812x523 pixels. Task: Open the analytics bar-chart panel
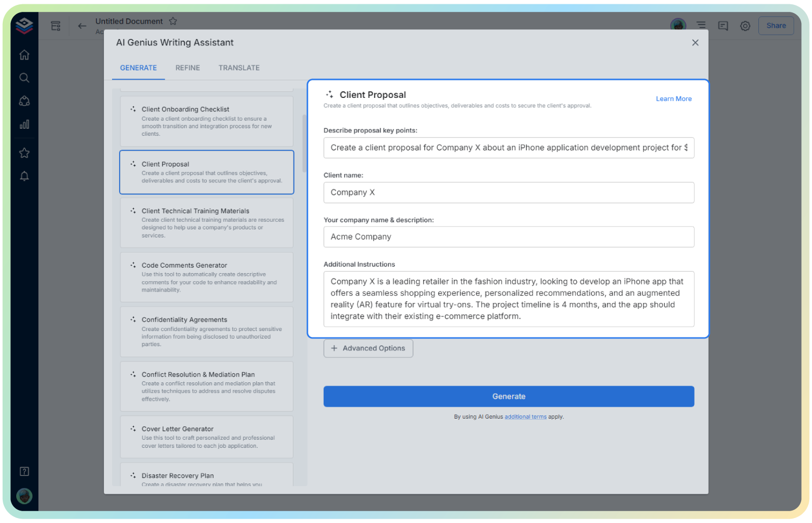click(24, 124)
